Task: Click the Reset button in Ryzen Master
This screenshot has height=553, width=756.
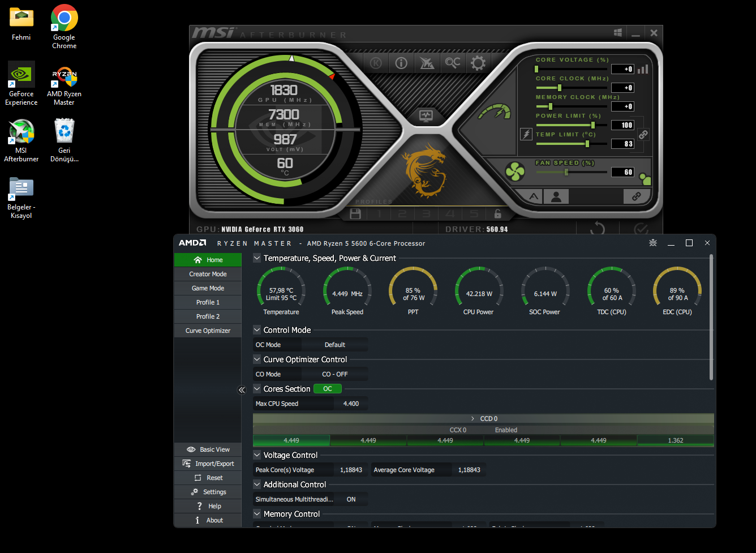Action: (x=208, y=478)
